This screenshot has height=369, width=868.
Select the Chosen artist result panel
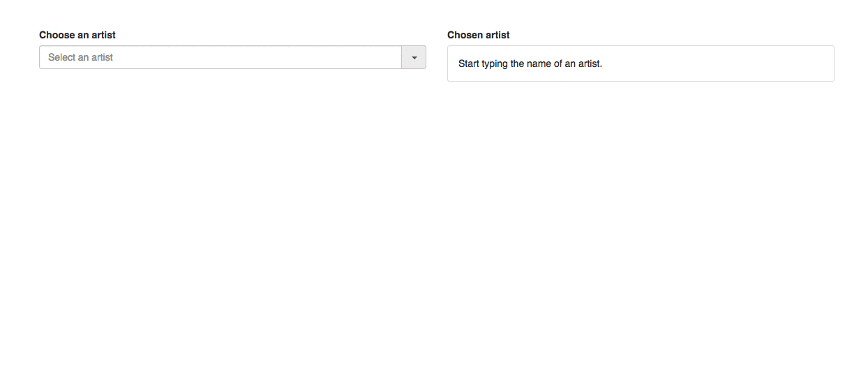coord(641,63)
